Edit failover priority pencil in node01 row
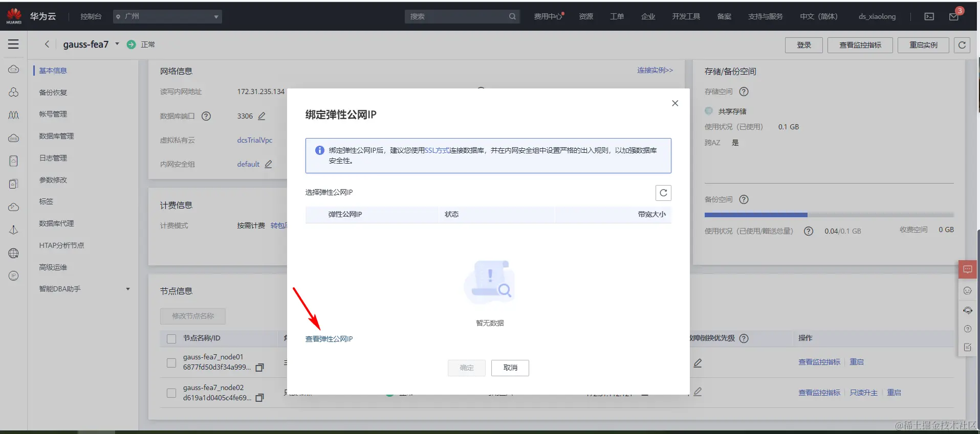 (x=698, y=363)
